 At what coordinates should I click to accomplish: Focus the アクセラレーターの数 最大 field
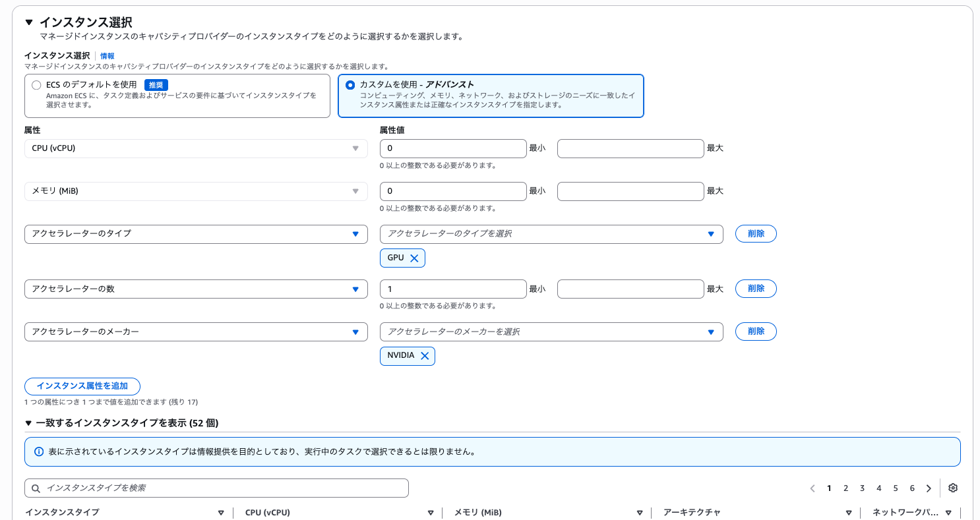pos(631,289)
